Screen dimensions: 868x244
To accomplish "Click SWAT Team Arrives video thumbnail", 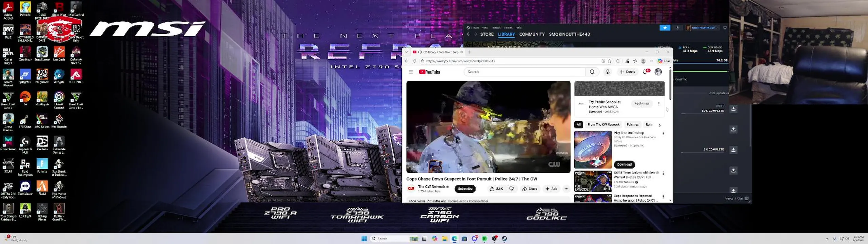I will [593, 181].
